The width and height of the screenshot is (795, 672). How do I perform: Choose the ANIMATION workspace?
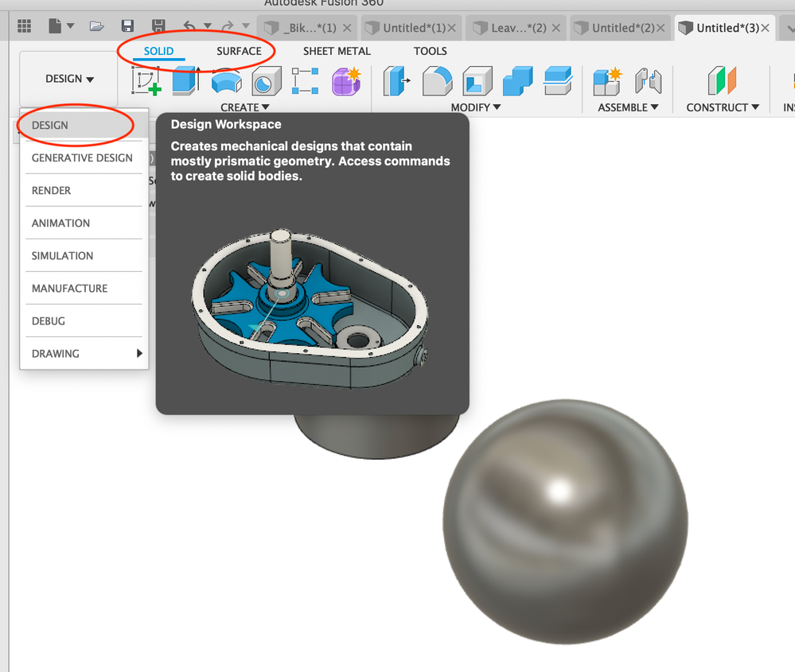tap(84, 223)
